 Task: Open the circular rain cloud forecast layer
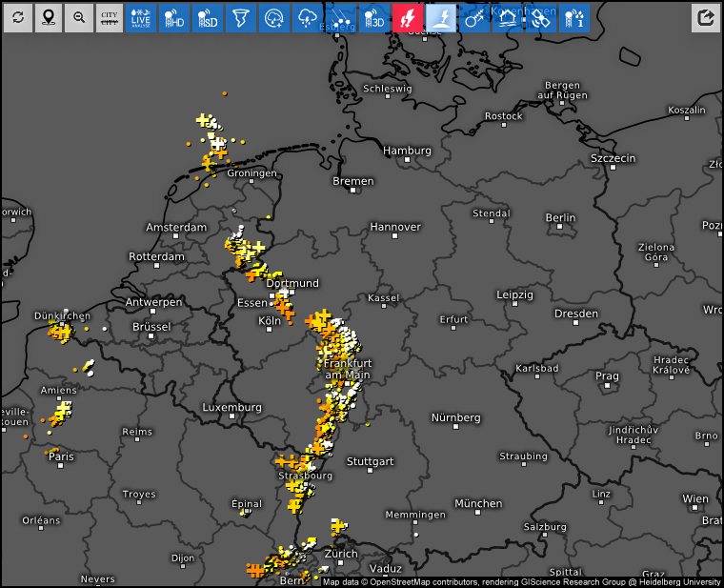tap(273, 18)
